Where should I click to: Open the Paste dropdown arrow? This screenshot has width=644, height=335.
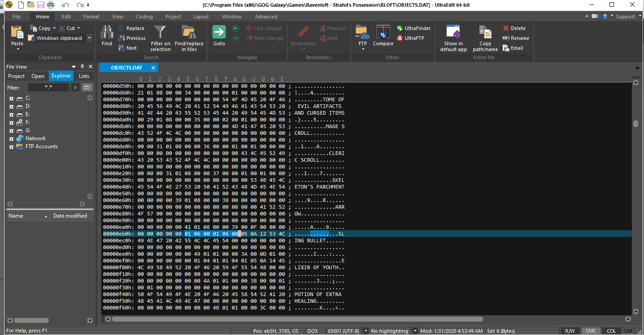click(x=17, y=49)
